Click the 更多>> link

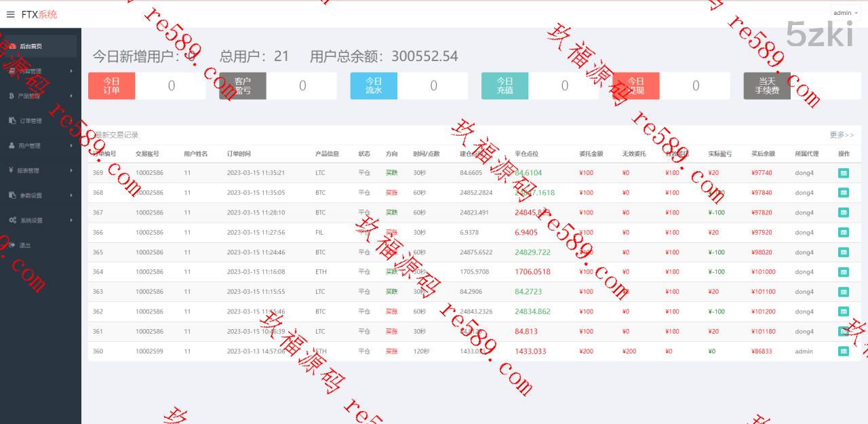tap(842, 135)
